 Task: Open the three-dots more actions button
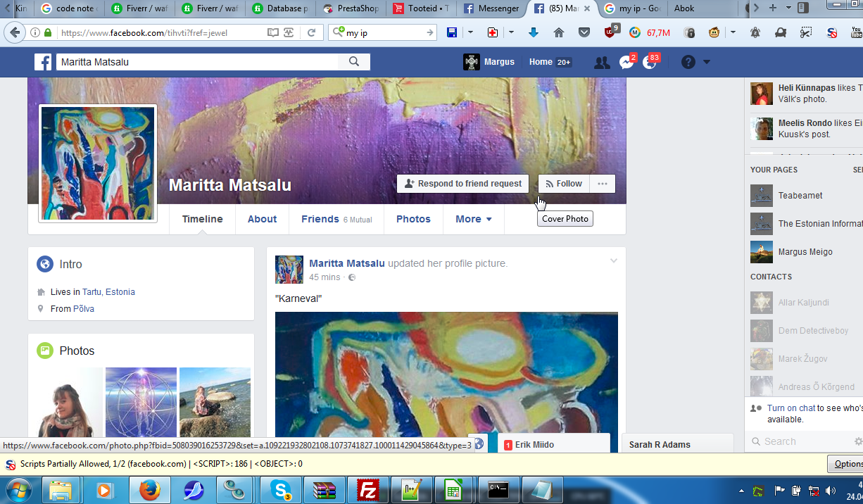[603, 184]
